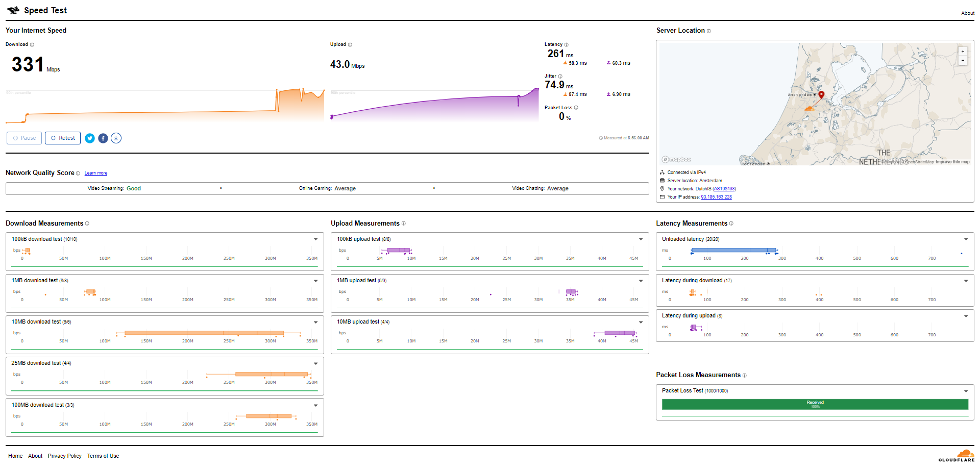Go to Home in footer
Image resolution: width=980 pixels, height=469 pixels.
[x=15, y=456]
